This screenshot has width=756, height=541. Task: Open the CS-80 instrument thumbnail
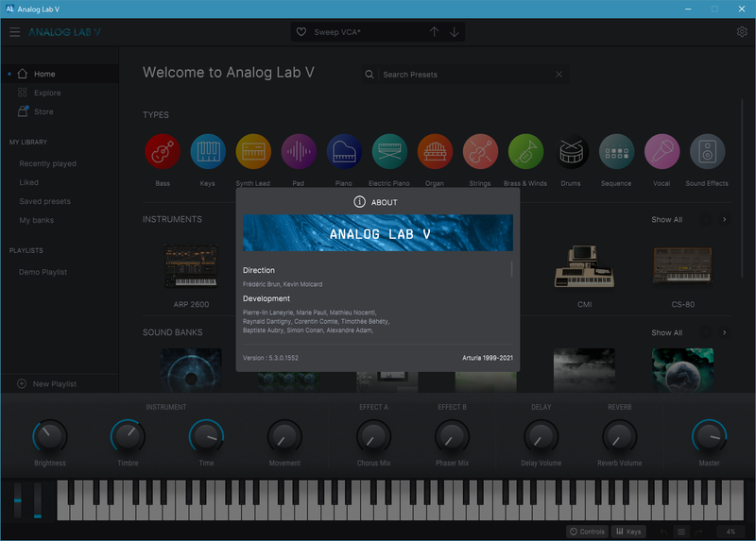coord(682,265)
